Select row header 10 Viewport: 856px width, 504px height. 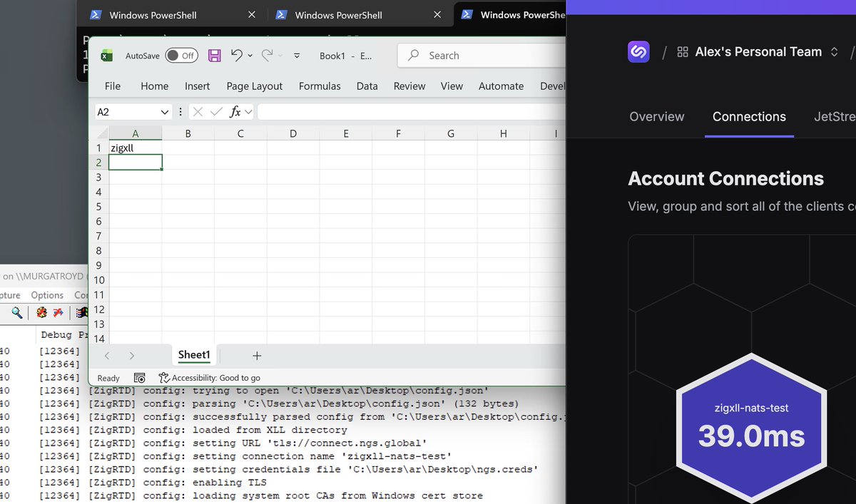tap(99, 280)
